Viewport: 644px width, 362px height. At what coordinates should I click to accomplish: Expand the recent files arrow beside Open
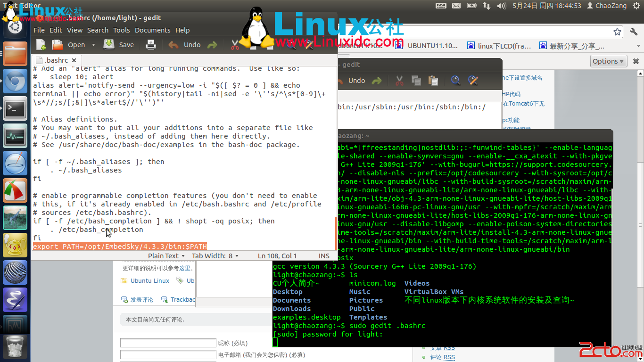[x=93, y=45]
